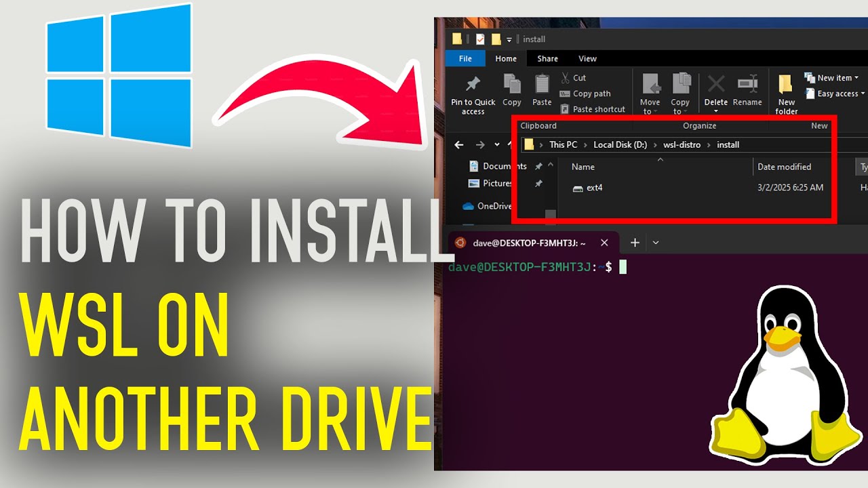Open the recent locations dropdown arrow

click(x=497, y=144)
